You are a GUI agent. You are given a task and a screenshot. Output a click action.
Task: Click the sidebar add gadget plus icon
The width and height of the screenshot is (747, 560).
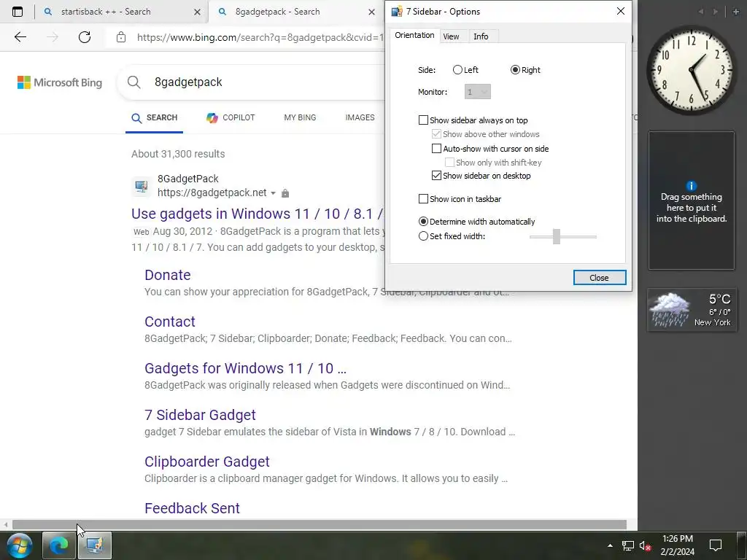tap(735, 12)
